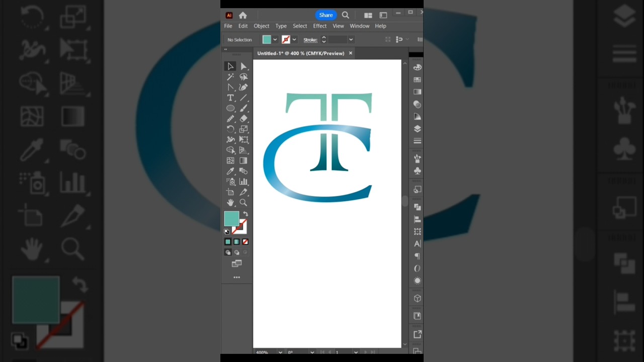This screenshot has width=644, height=362.
Task: Select the Artboard tool
Action: point(230,192)
